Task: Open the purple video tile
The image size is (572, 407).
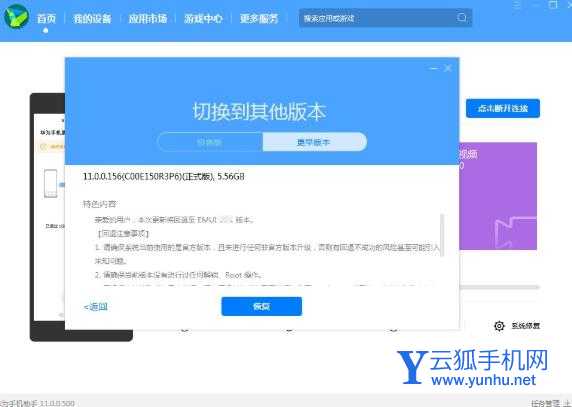Action: 498,196
